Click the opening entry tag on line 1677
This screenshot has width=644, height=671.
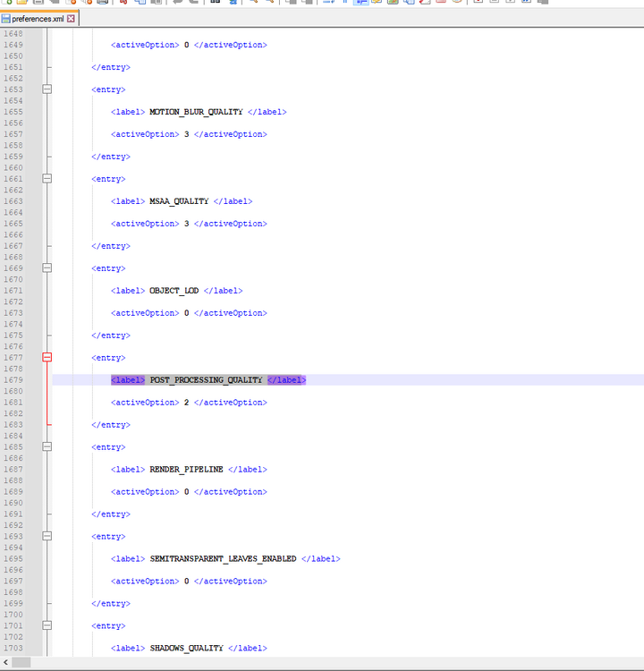pyautogui.click(x=108, y=358)
